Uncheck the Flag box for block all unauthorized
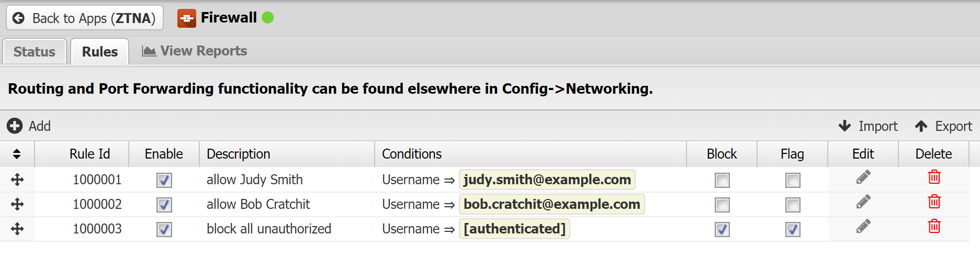This screenshot has width=980, height=257. pyautogui.click(x=793, y=229)
